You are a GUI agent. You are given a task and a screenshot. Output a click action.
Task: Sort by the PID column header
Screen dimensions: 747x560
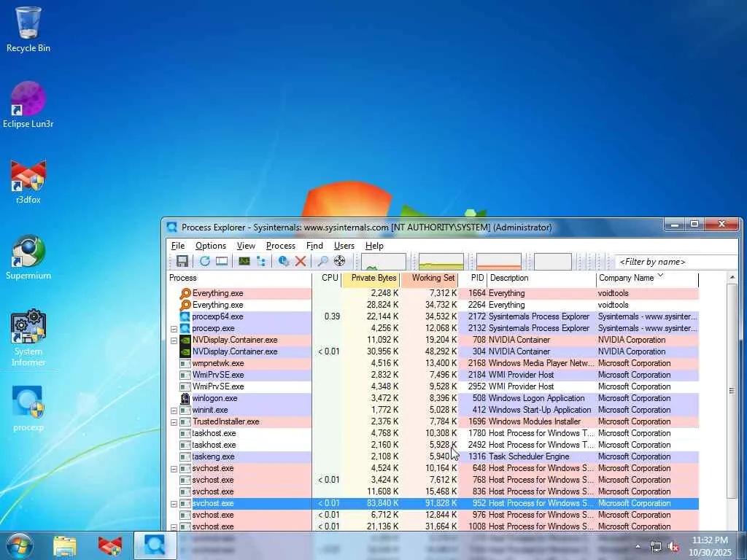coord(473,278)
